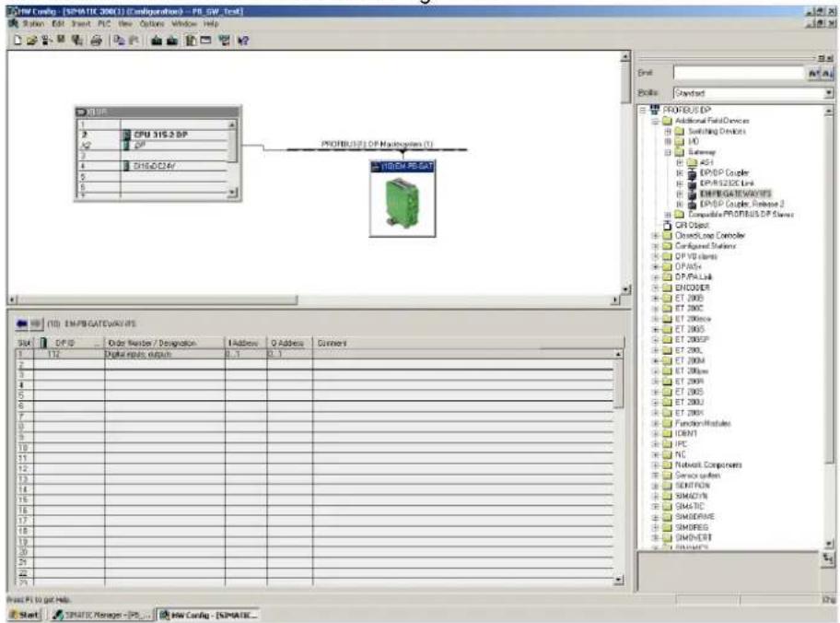Screen dimensions: 840x623
Task: Click the New station toolbar icon
Action: (x=17, y=41)
